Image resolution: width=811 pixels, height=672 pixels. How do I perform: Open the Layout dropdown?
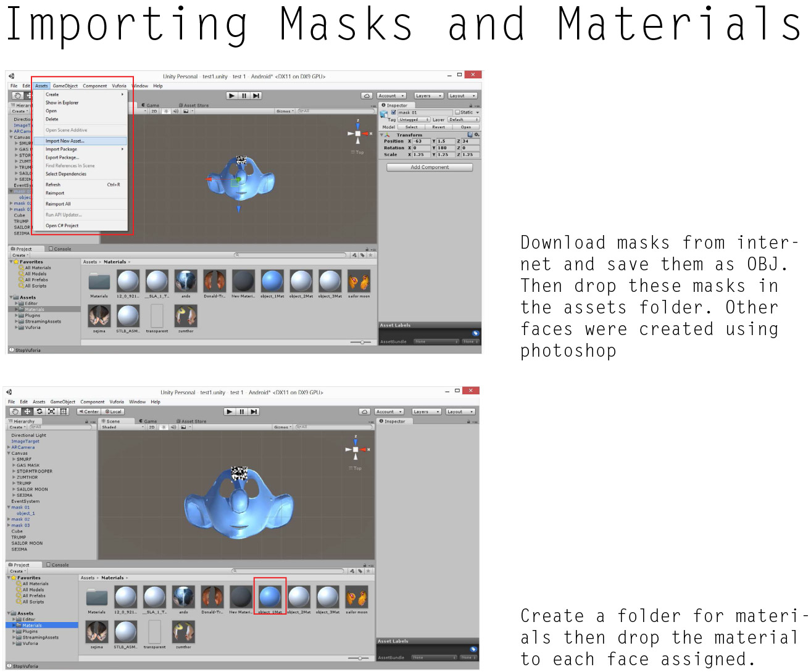click(462, 96)
